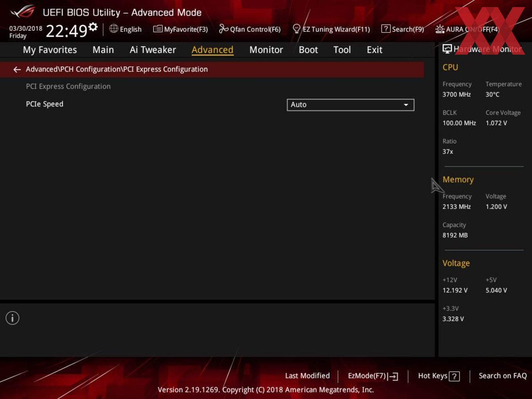The width and height of the screenshot is (532, 399).
Task: Click the info icon in help area
Action: 13,318
